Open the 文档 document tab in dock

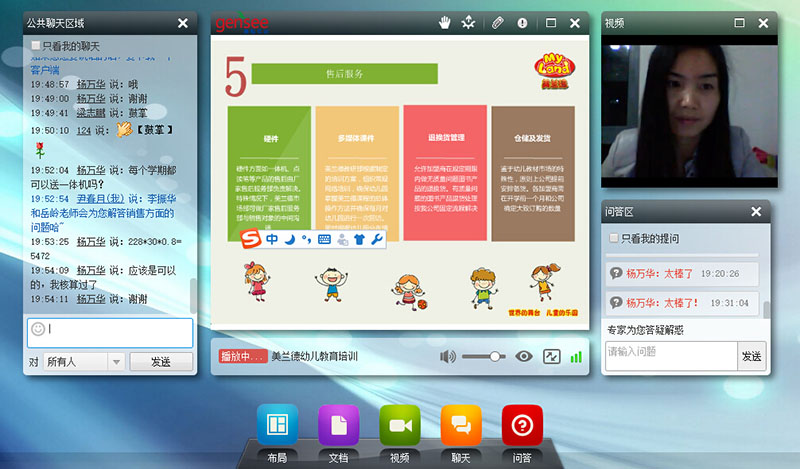(338, 426)
